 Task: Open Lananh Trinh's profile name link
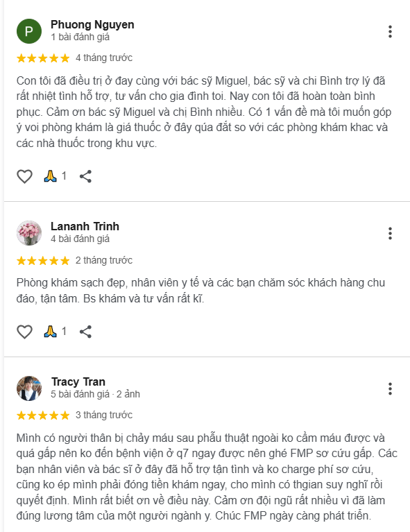(x=85, y=226)
